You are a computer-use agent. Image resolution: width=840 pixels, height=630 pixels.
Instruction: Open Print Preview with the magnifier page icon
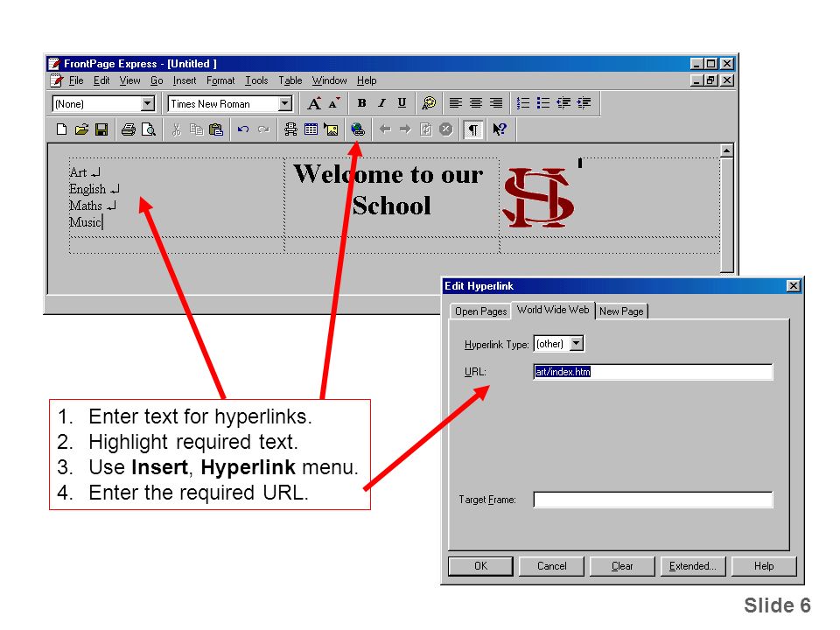click(x=149, y=129)
